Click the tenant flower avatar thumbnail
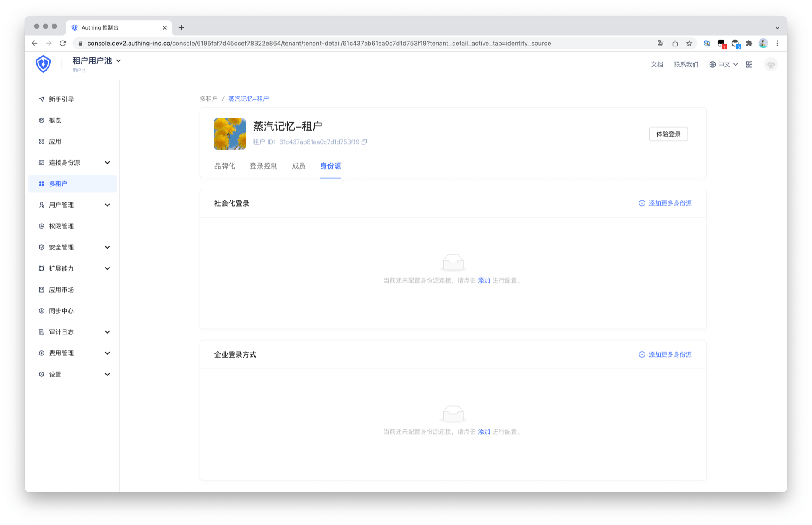Viewport: 812px width, 525px height. [x=230, y=134]
